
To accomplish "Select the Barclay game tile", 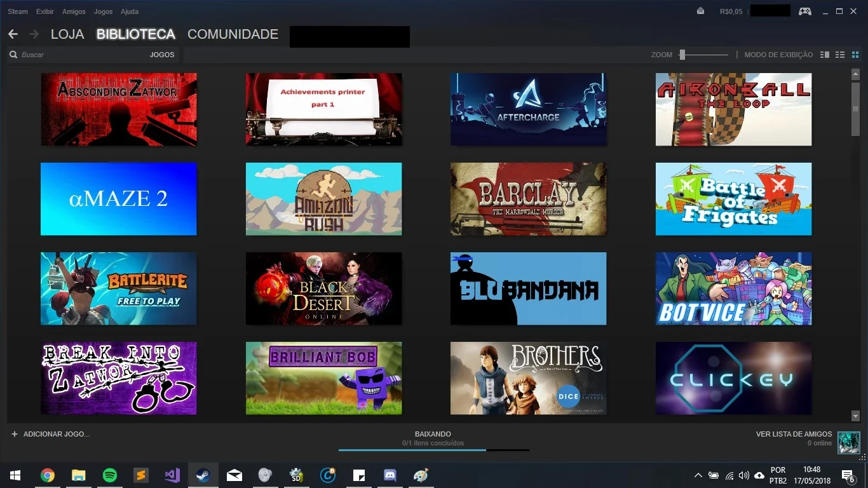I will 529,199.
